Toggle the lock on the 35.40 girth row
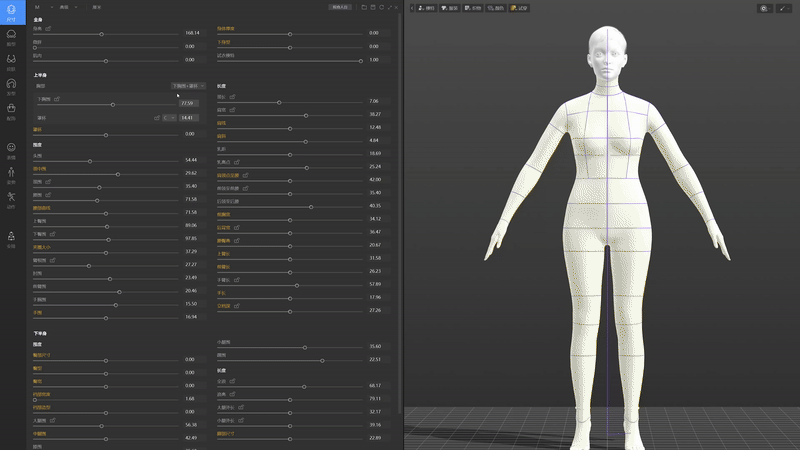 (48, 182)
